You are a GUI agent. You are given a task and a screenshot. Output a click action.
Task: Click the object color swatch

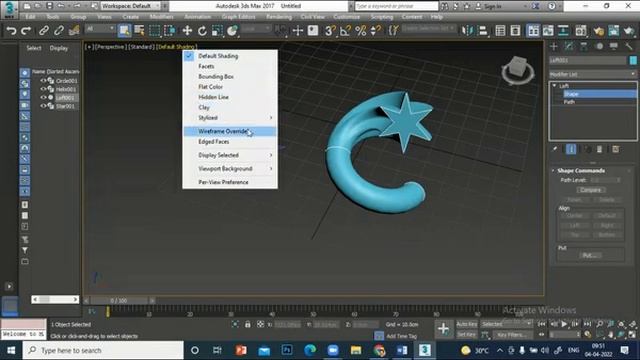[633, 60]
